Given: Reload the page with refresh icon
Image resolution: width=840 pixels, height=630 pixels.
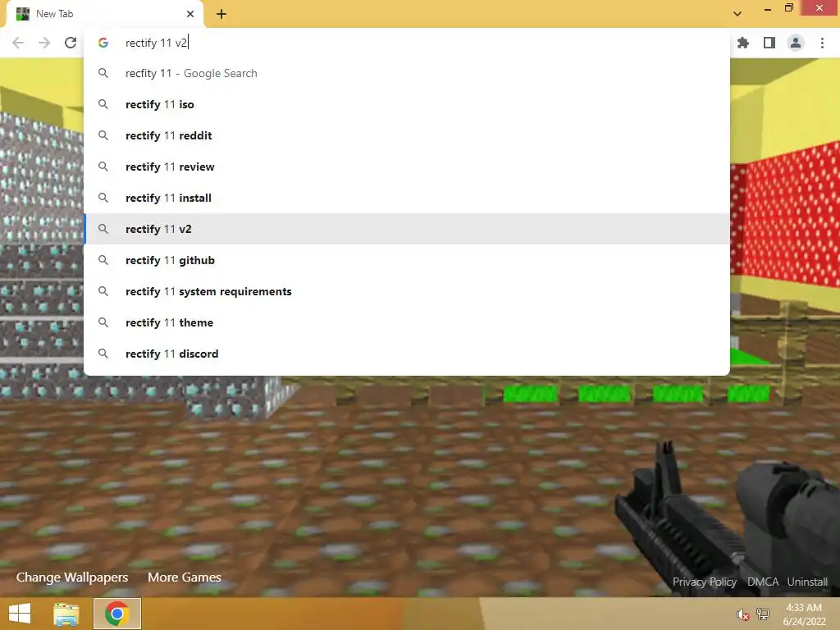Looking at the screenshot, I should 71,43.
